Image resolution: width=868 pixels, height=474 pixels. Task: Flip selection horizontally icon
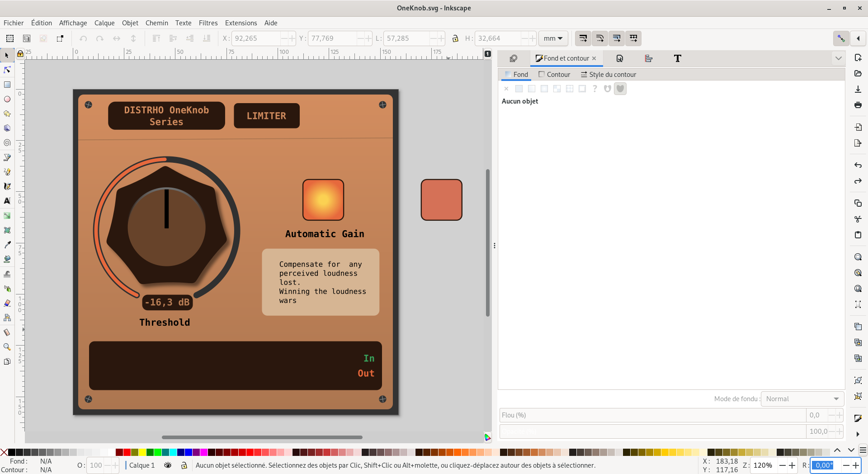pos(117,38)
